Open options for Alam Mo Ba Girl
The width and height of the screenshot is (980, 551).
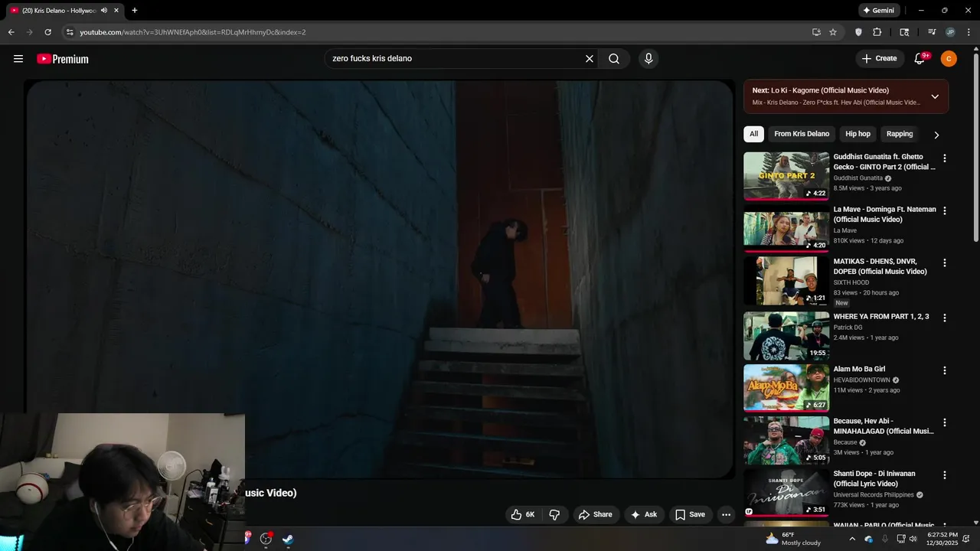(944, 370)
